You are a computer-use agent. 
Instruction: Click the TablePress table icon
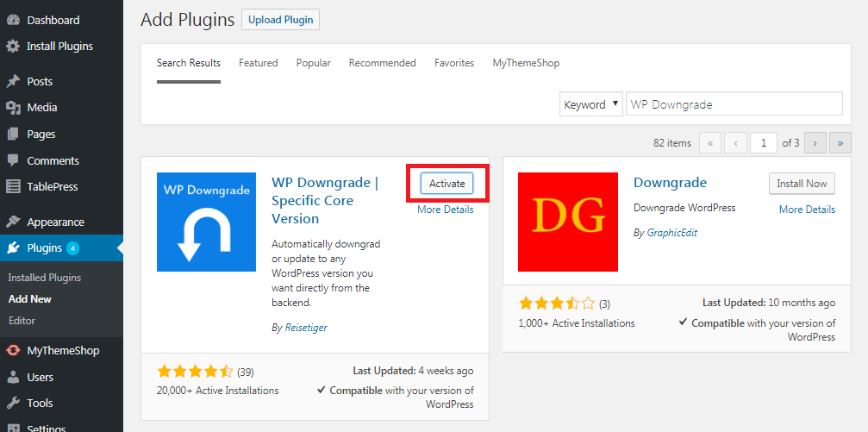pyautogui.click(x=13, y=186)
